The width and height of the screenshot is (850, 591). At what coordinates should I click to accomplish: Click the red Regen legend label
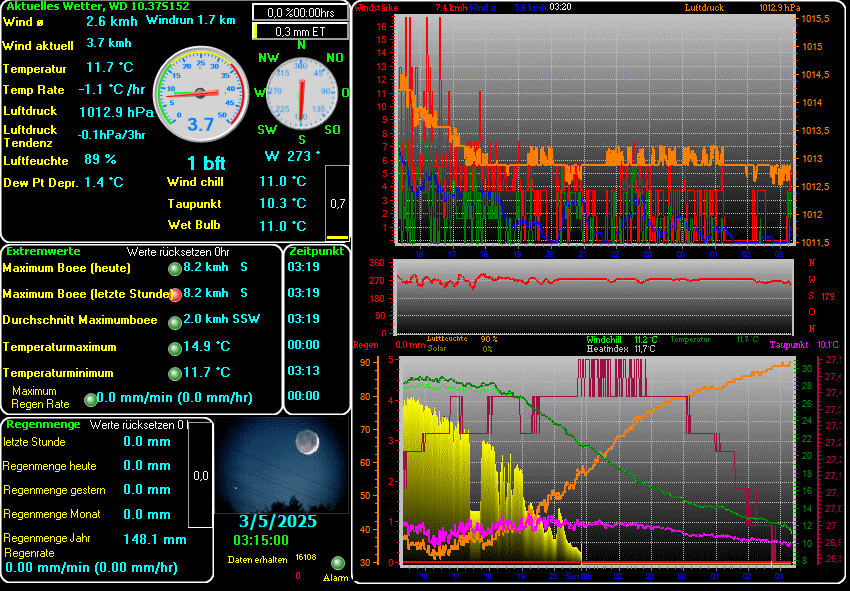point(365,345)
